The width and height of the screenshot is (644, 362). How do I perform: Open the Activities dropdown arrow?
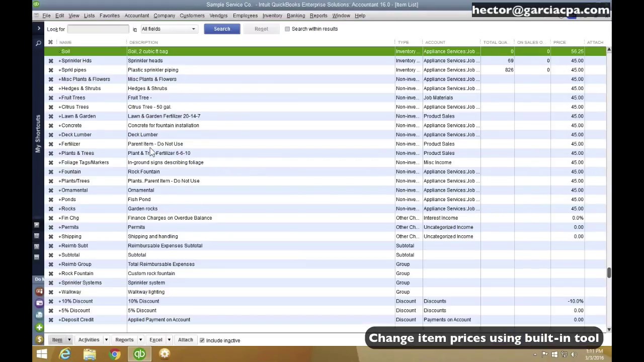[x=106, y=340]
